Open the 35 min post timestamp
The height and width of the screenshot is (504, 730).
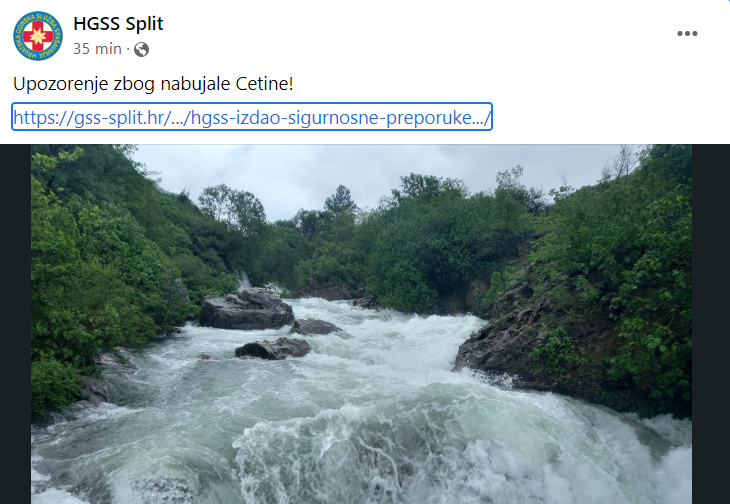[x=97, y=49]
